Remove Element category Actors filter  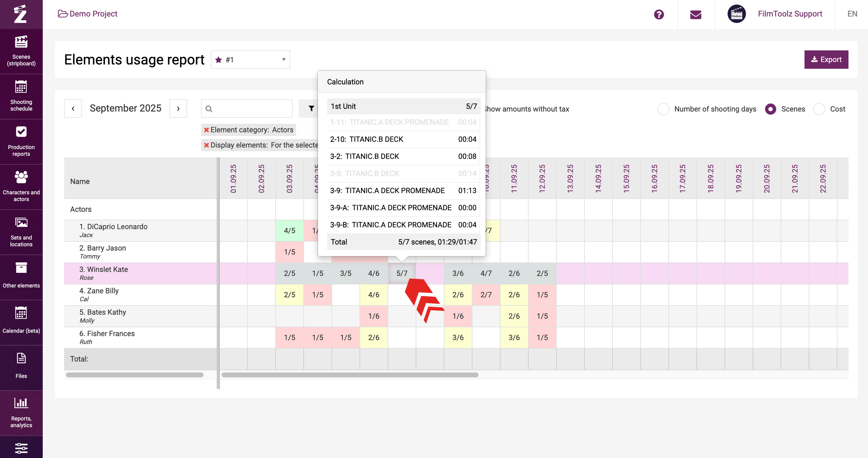point(206,130)
